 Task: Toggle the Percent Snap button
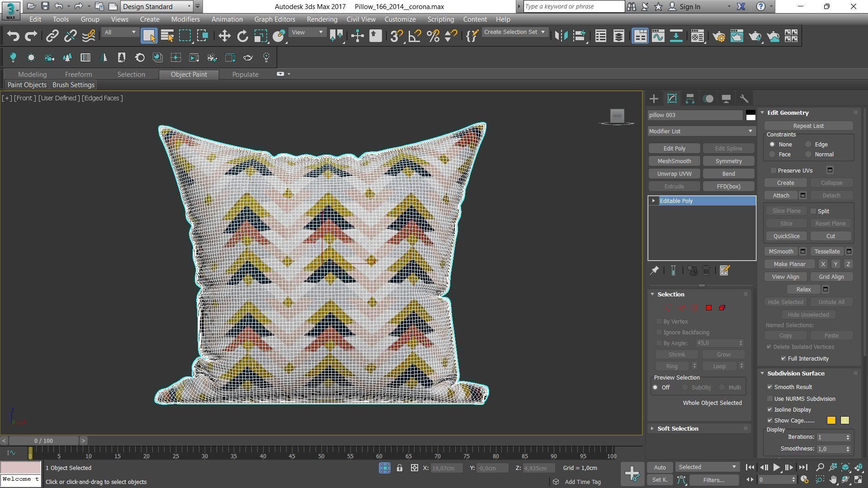(433, 36)
